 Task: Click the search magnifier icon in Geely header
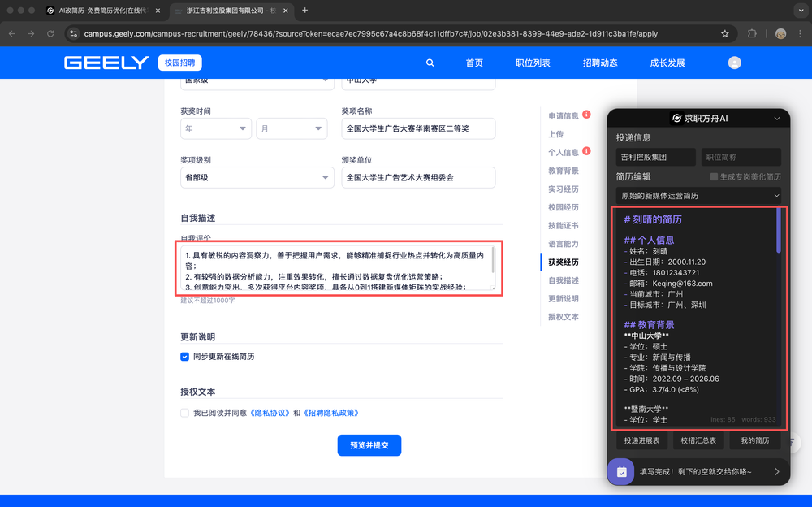pyautogui.click(x=430, y=63)
